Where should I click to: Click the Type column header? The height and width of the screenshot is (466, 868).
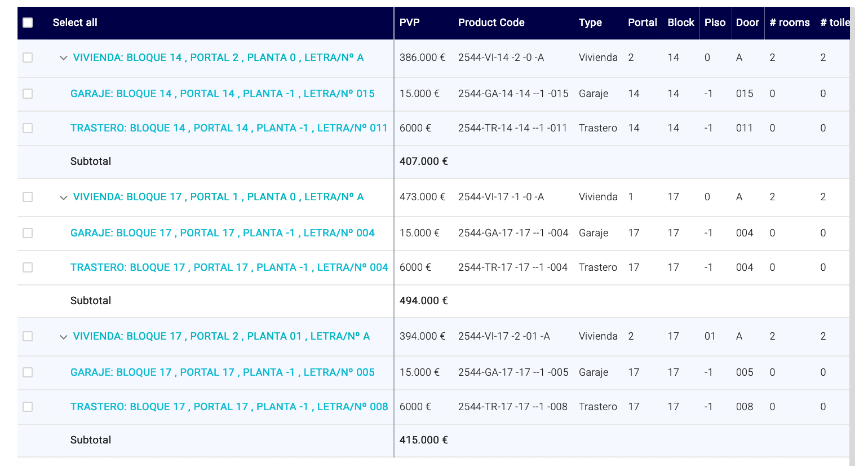click(x=590, y=23)
